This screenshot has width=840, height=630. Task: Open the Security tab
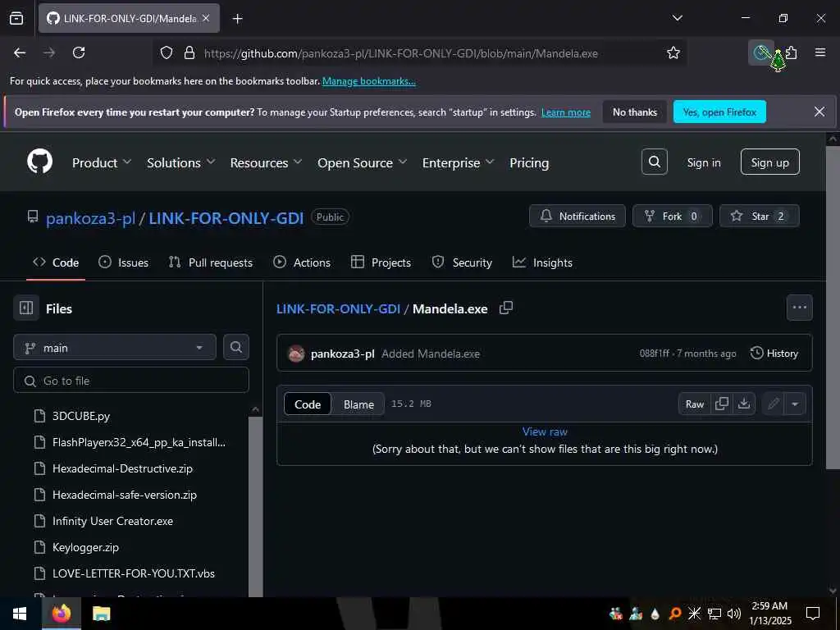click(462, 262)
